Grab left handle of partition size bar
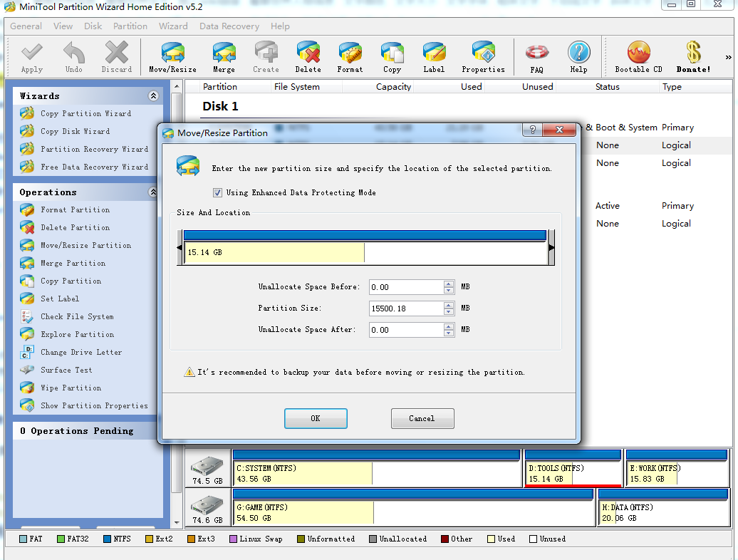Image resolution: width=738 pixels, height=560 pixels. click(180, 247)
